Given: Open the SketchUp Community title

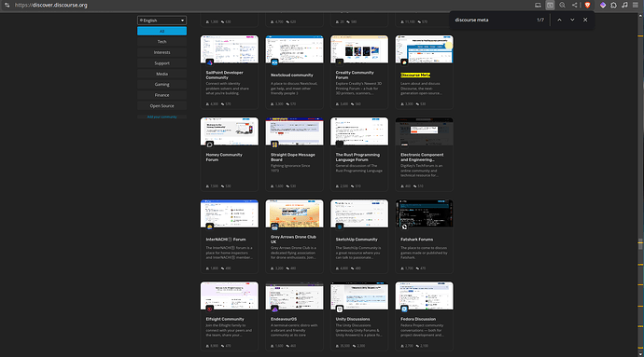Looking at the screenshot, I should [x=357, y=240].
